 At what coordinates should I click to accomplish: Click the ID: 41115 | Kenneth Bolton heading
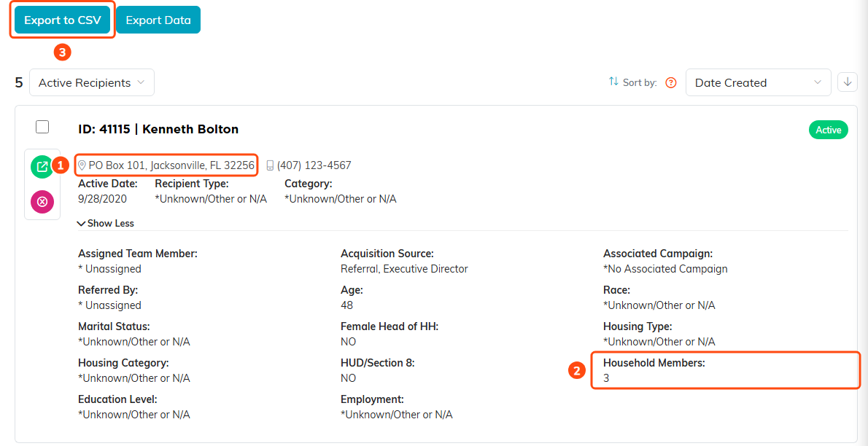[158, 130]
